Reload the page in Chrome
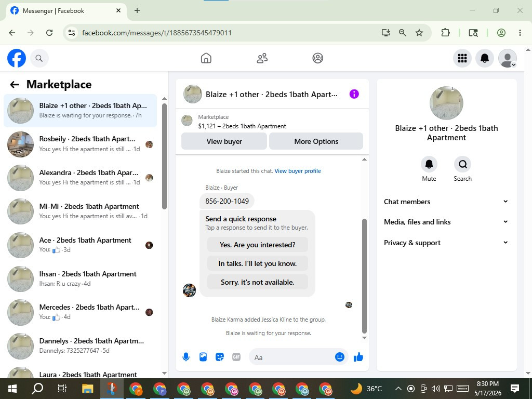The width and height of the screenshot is (532, 399). (x=49, y=33)
